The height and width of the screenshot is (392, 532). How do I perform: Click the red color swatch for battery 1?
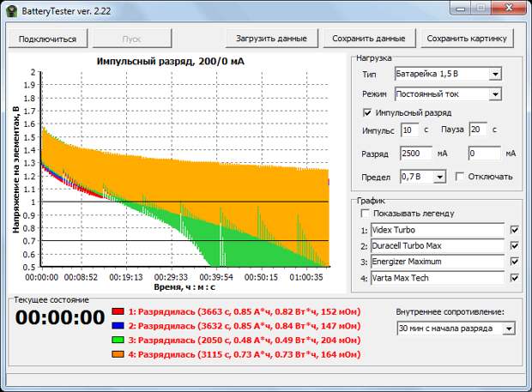(118, 311)
